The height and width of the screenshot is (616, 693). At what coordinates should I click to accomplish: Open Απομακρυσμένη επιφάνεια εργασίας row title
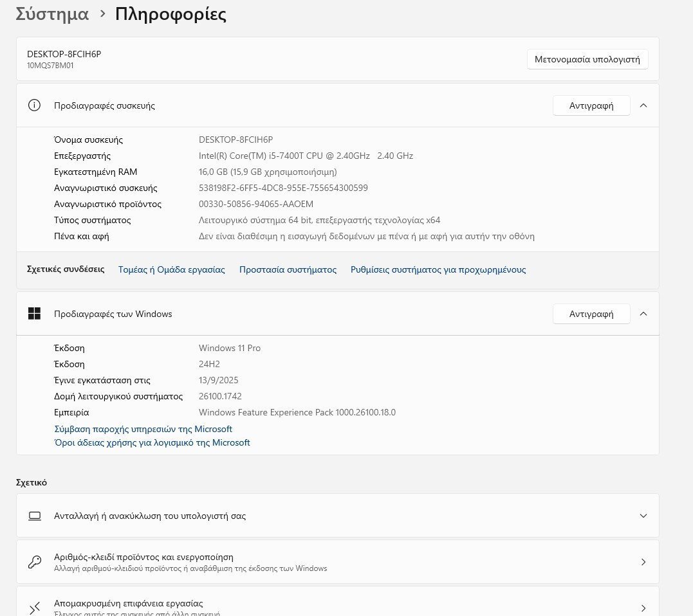[x=128, y=603]
